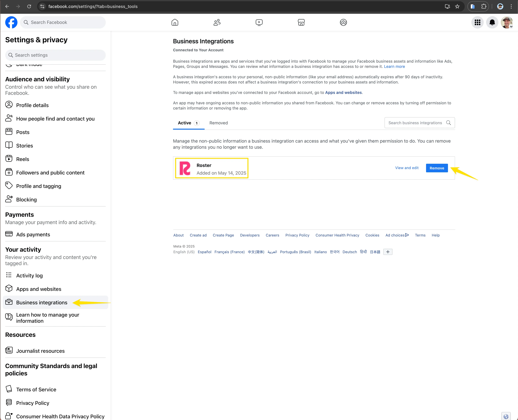Open Journalist resources in sidebar
The height and width of the screenshot is (420, 518).
[55, 351]
